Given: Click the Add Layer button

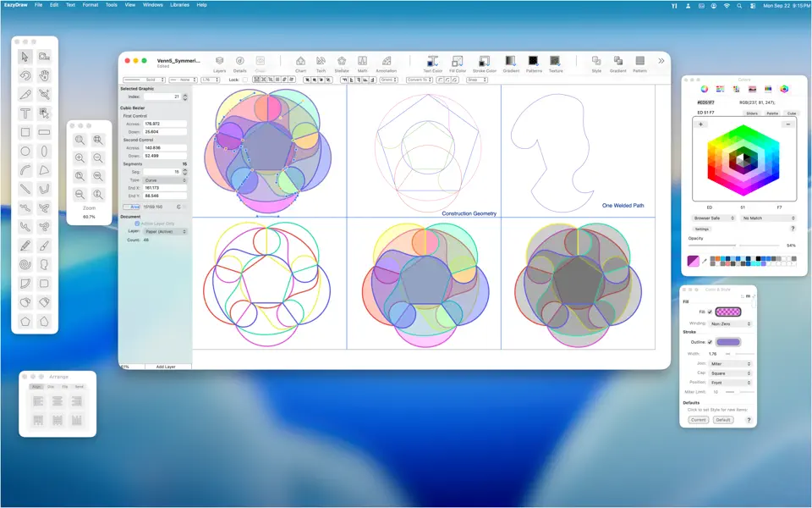Looking at the screenshot, I should (166, 366).
